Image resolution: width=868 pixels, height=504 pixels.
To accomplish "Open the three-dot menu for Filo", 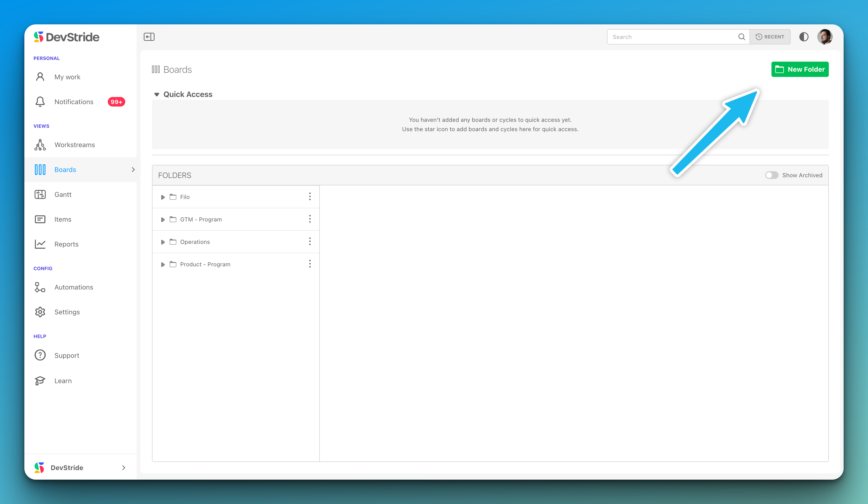I will 310,197.
